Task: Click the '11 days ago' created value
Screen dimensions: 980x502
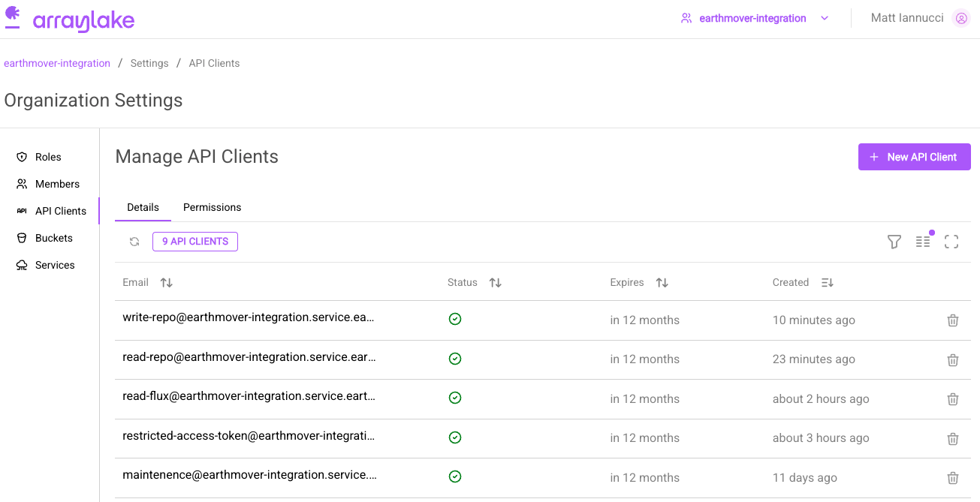Action: tap(805, 478)
